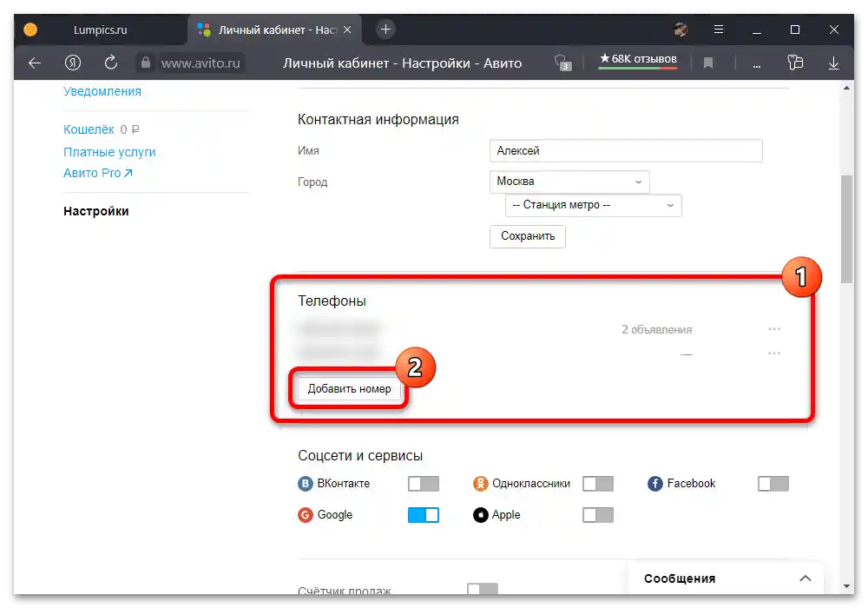Expand the Станция метро dropdown

pyautogui.click(x=594, y=205)
